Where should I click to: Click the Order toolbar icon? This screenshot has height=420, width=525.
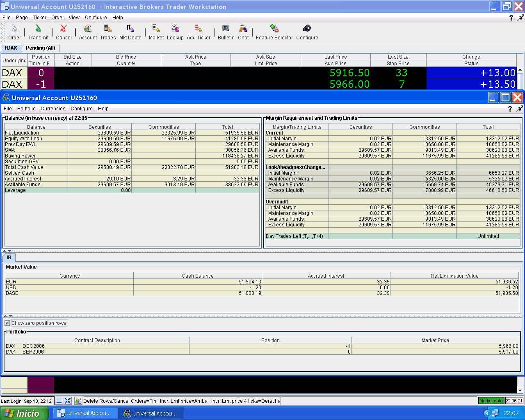tap(14, 32)
